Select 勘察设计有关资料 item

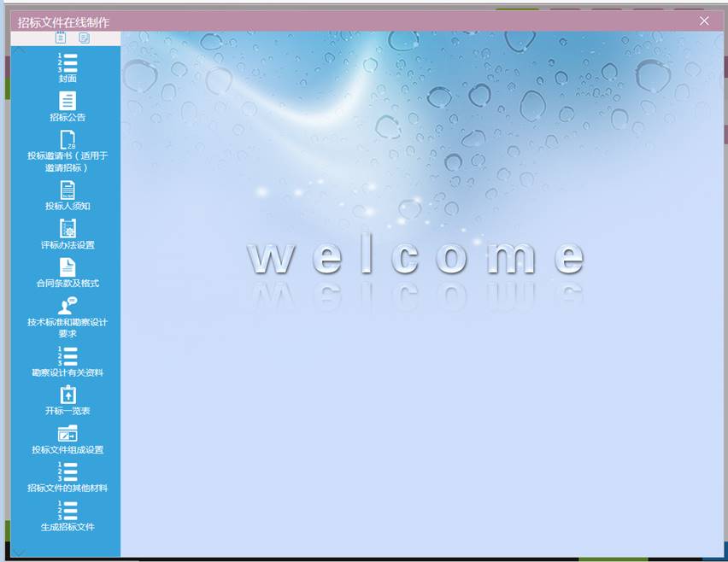tap(68, 362)
